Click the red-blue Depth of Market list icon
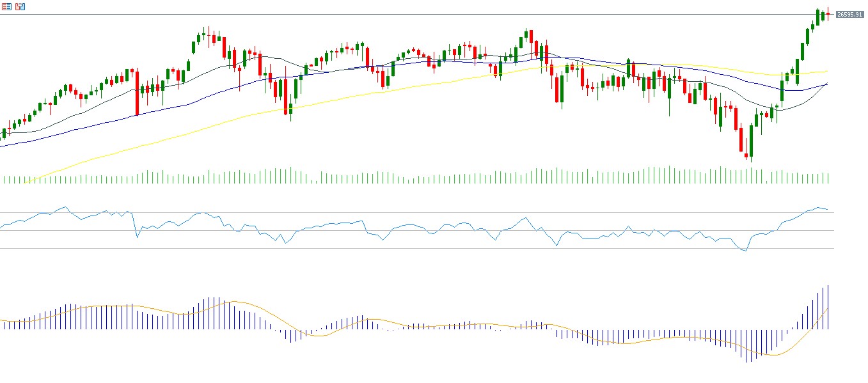This screenshot has width=868, height=383. tap(6, 6)
